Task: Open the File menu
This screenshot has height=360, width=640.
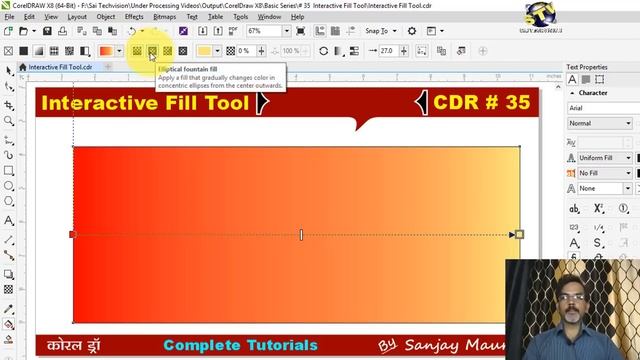Action: [x=9, y=17]
